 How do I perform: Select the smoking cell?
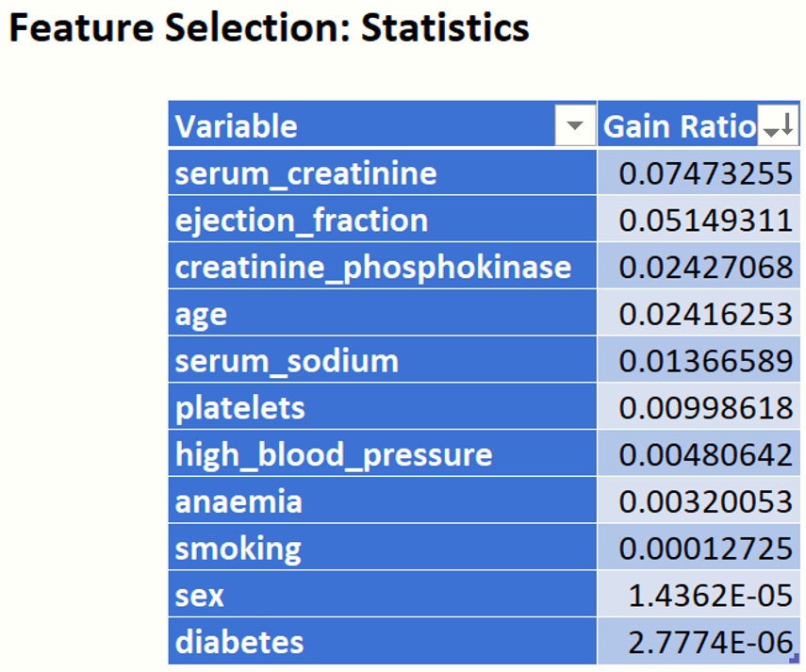pos(239,549)
